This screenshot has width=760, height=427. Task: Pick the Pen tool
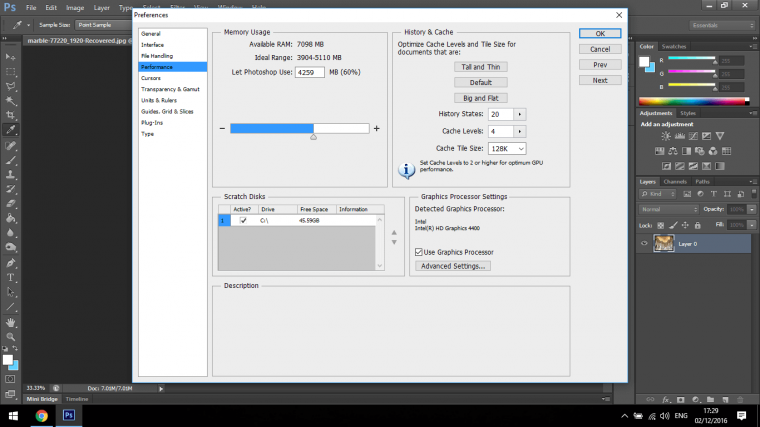tap(10, 263)
